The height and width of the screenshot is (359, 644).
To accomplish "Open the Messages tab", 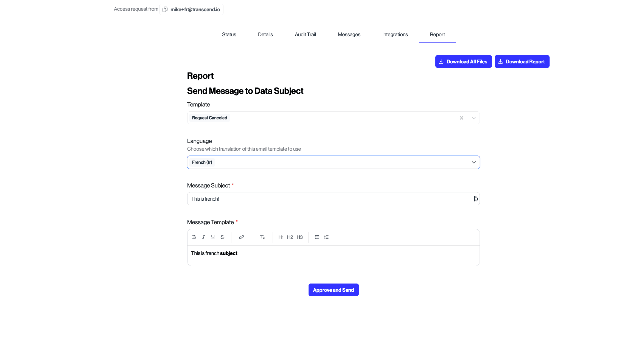I will click(x=349, y=35).
